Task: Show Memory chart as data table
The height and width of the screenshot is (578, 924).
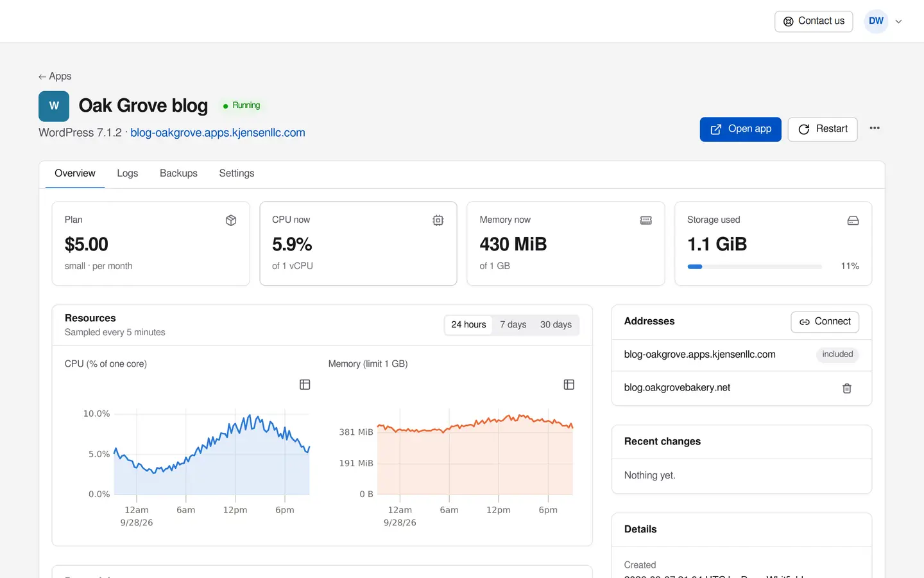Action: coord(569,385)
